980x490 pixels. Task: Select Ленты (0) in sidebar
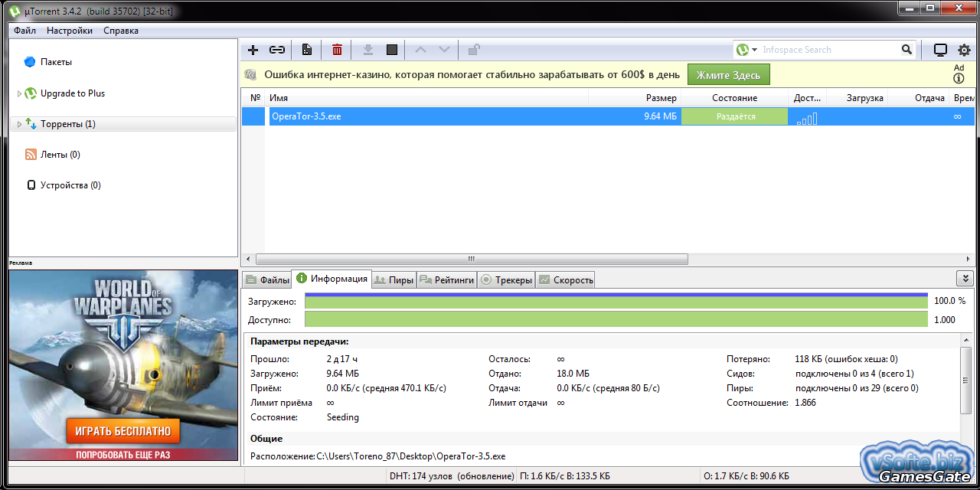pyautogui.click(x=60, y=155)
